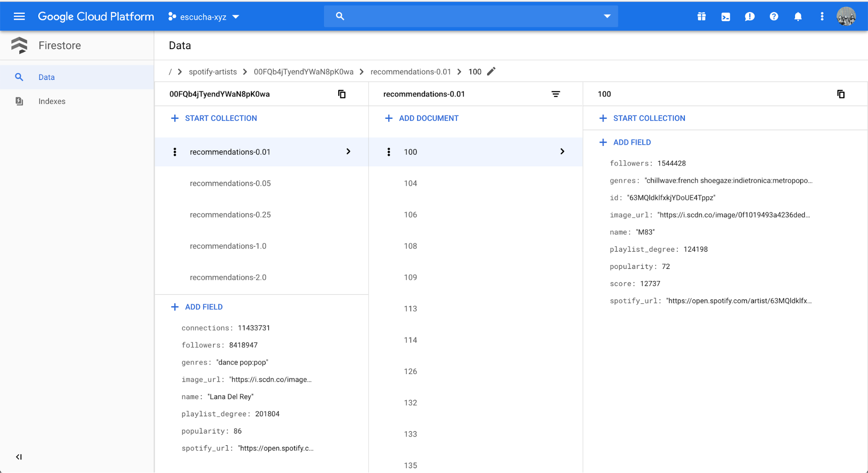Start collection under 00FQb4jTyendYWaN8pK0wa

click(x=214, y=118)
